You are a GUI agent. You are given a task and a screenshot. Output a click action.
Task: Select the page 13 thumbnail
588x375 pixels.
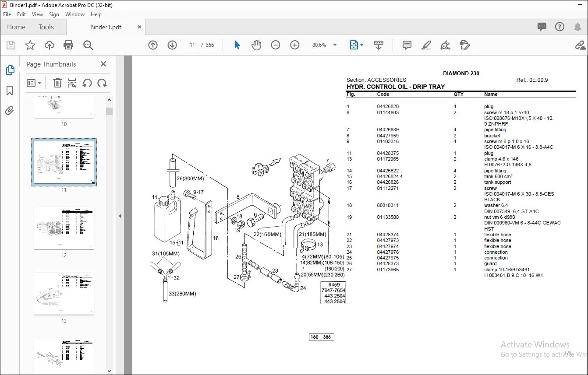(x=64, y=294)
